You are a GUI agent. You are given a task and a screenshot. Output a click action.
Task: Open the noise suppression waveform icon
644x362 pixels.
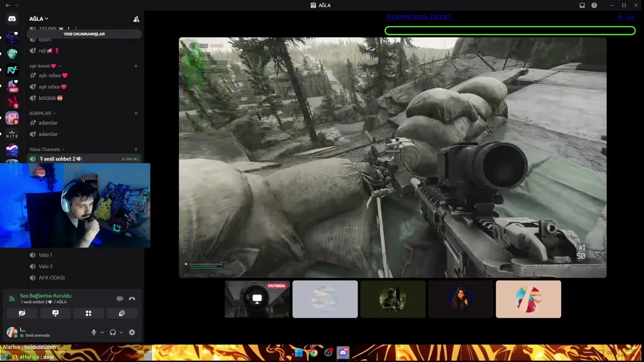click(x=120, y=299)
